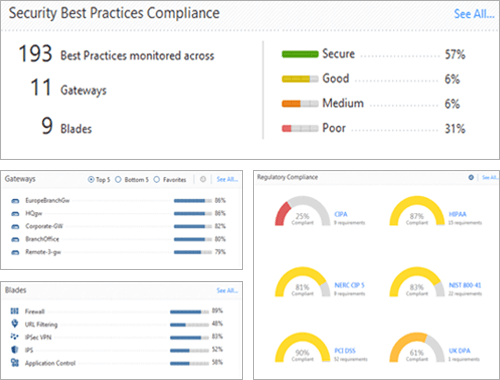500x380 pixels.
Task: Click the 9 Blades count
Action: 47,126
